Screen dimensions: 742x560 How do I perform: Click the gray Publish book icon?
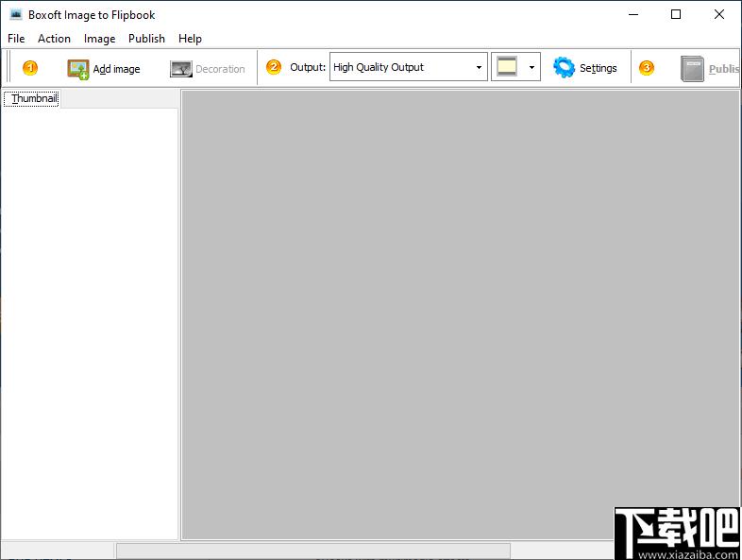coord(692,69)
